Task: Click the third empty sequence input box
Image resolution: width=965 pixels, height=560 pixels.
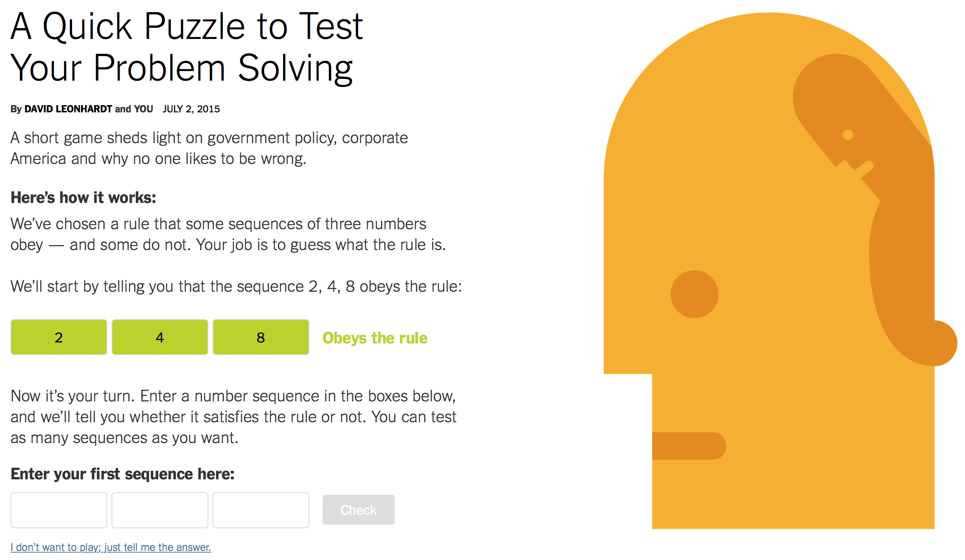Action: click(261, 510)
